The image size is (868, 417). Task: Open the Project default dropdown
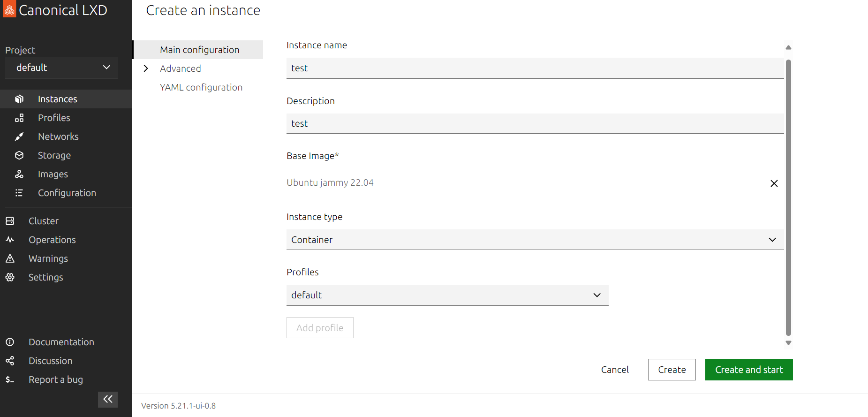61,68
